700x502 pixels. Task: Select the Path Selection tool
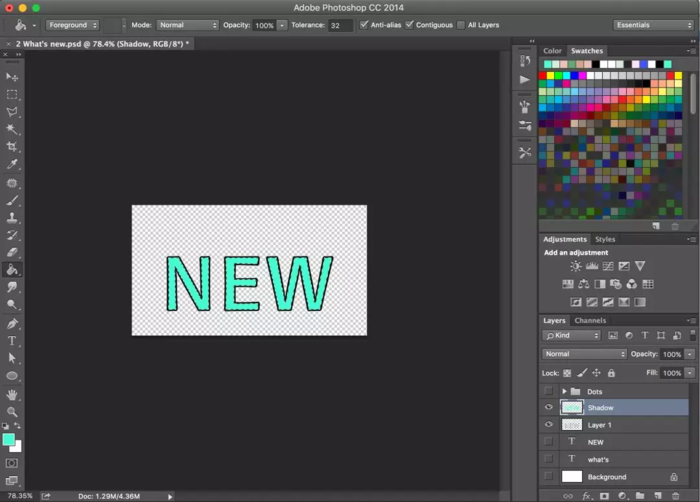click(x=12, y=358)
